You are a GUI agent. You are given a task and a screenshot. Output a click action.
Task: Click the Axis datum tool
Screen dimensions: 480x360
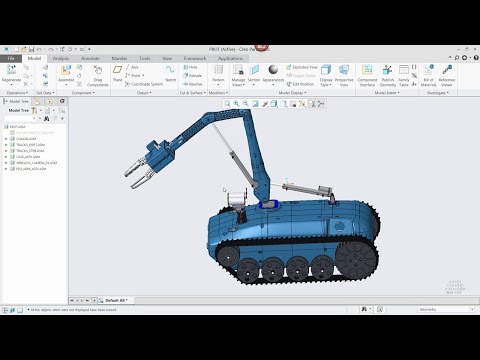pyautogui.click(x=132, y=67)
